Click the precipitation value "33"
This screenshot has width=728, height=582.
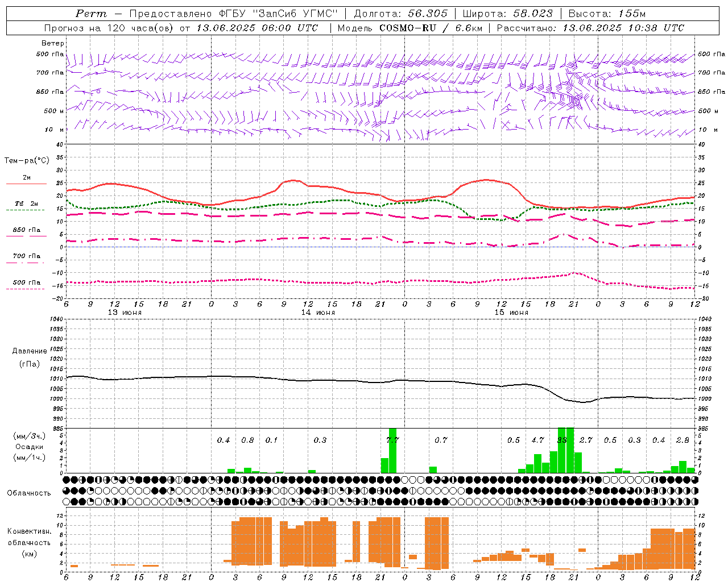click(x=562, y=440)
